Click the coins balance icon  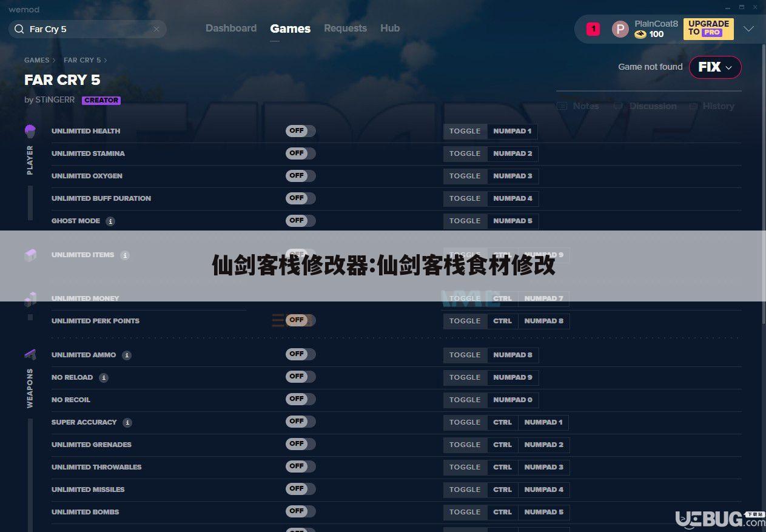640,35
